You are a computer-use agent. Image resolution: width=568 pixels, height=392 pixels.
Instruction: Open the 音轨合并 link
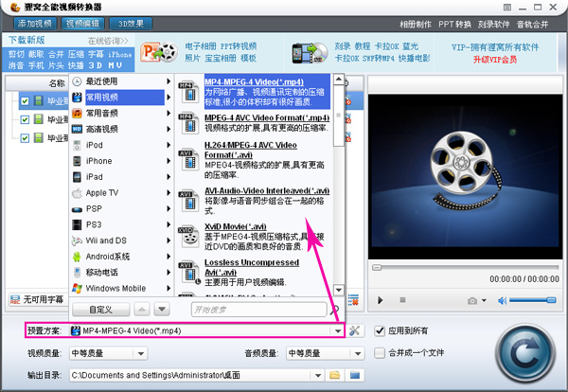point(532,25)
